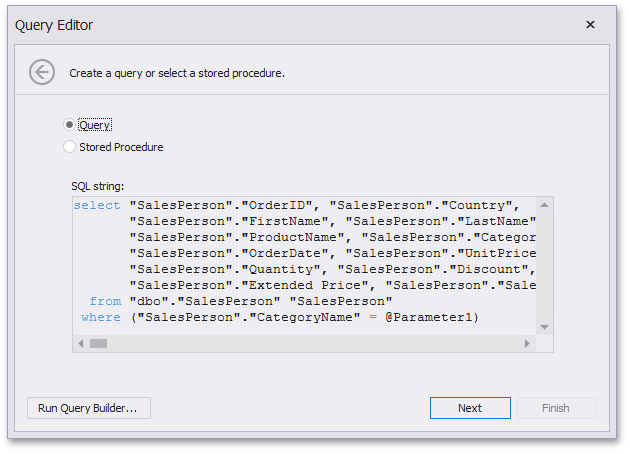The image size is (630, 454).
Task: Close the Query Editor dialog
Action: click(x=590, y=25)
